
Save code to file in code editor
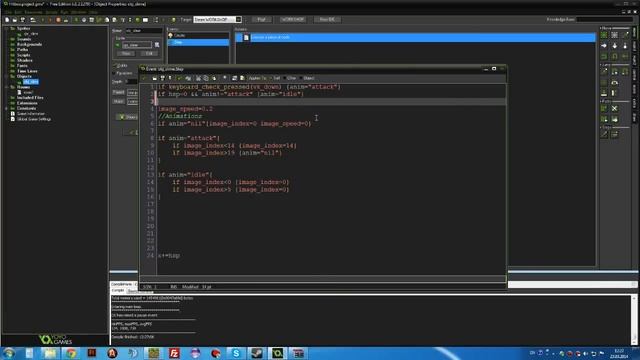click(162, 78)
